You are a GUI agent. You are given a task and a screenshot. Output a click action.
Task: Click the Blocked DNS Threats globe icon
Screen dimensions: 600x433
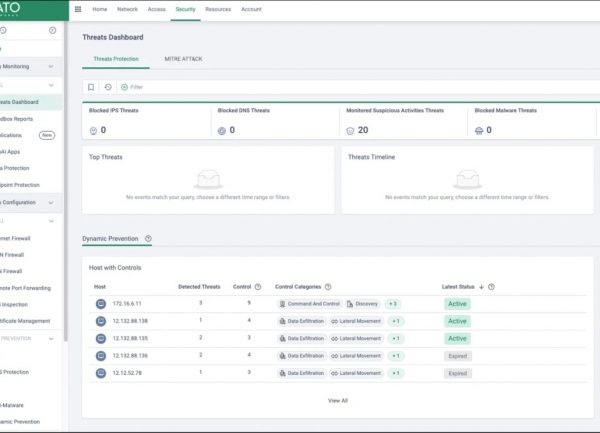click(222, 131)
